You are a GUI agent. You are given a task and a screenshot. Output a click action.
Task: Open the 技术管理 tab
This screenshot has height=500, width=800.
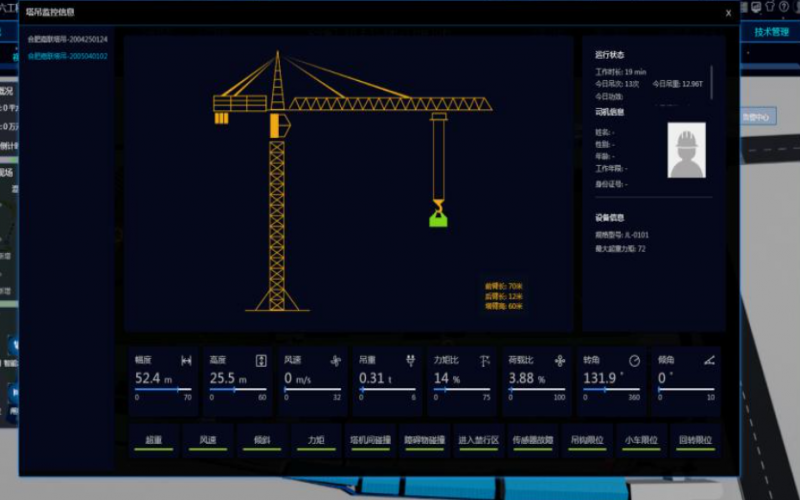[769, 31]
